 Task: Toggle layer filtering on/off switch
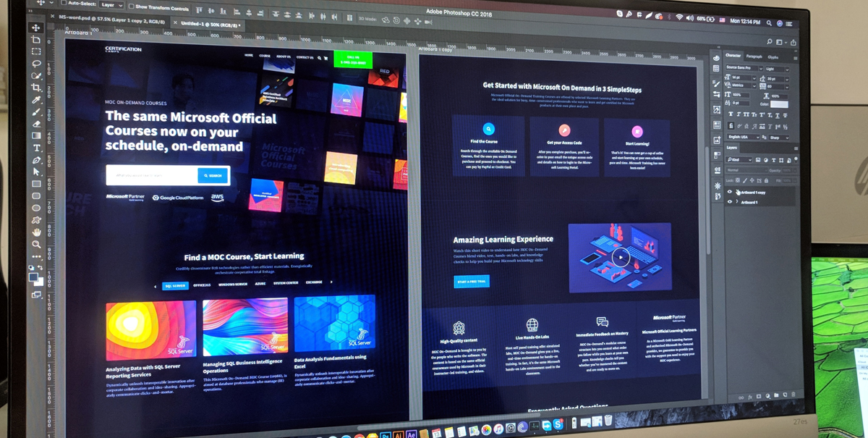pyautogui.click(x=796, y=159)
